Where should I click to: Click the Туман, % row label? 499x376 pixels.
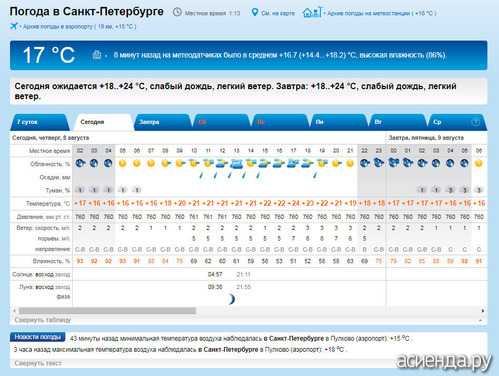(x=58, y=190)
